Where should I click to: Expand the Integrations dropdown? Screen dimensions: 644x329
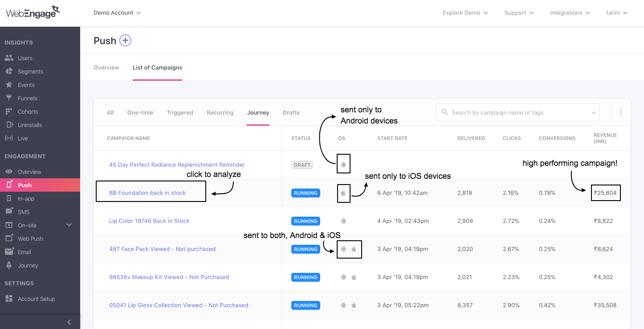570,13
